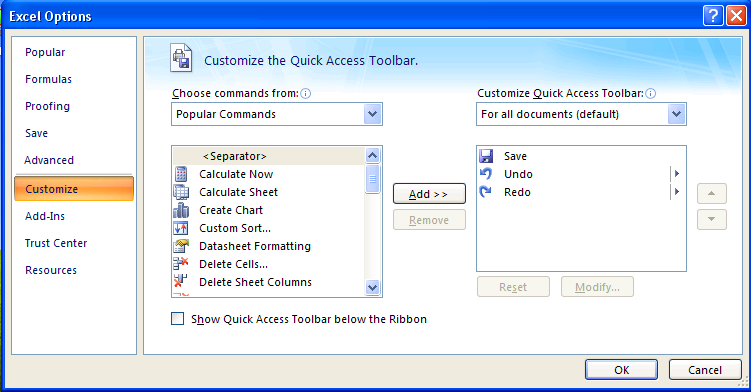Expand the Undo submenu arrow
The width and height of the screenshot is (751, 392).
coord(677,174)
